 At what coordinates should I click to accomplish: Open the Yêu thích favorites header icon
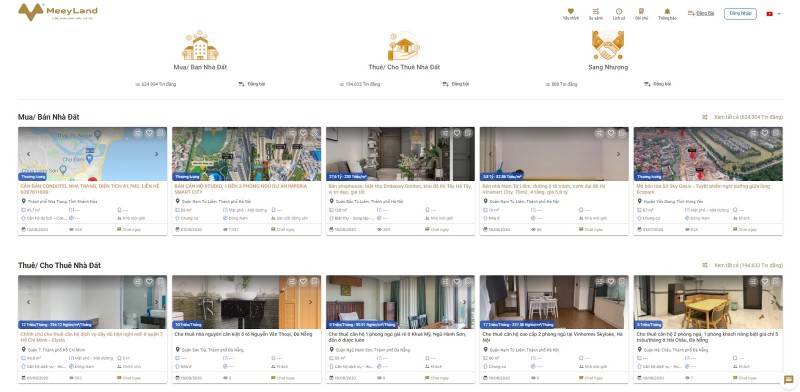tap(570, 14)
